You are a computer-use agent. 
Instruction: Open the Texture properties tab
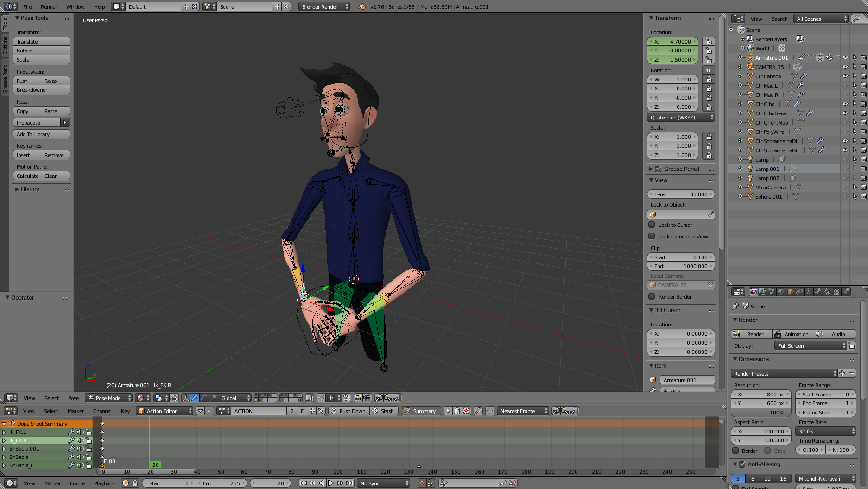836,292
